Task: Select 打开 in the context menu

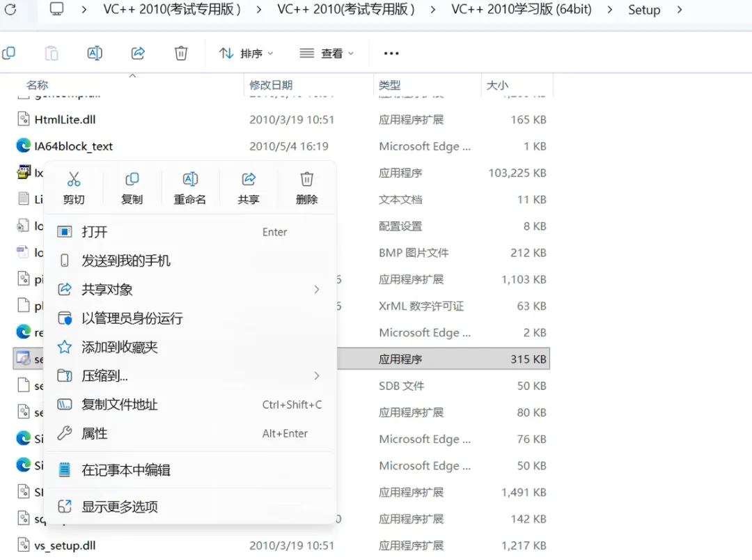Action: pos(190,232)
